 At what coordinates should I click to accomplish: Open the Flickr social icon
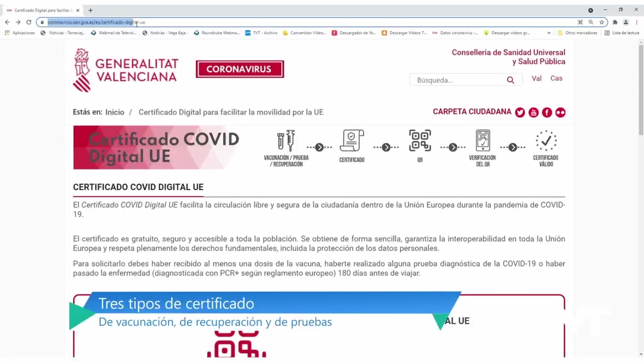pos(560,113)
